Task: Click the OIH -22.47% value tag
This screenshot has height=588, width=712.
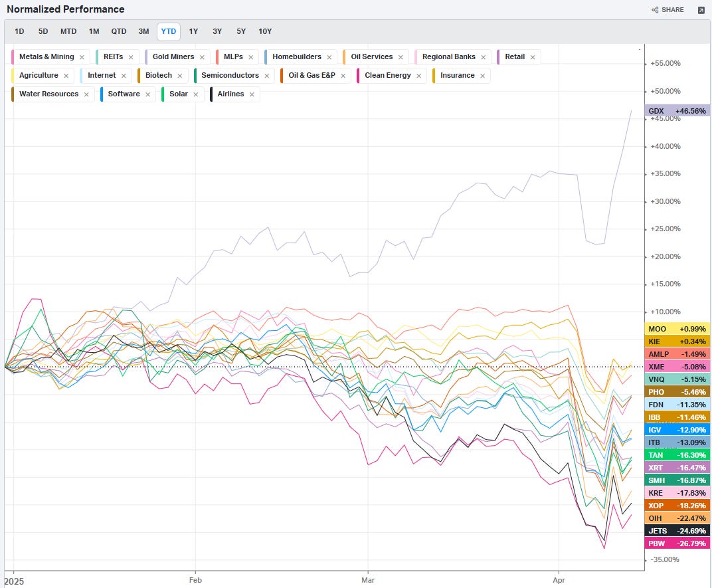Action: (x=677, y=518)
